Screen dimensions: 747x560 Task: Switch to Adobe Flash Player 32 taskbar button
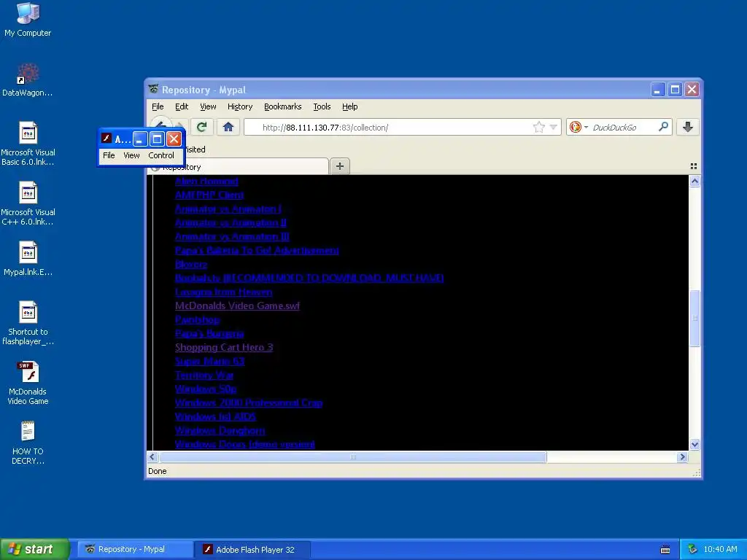tap(252, 550)
